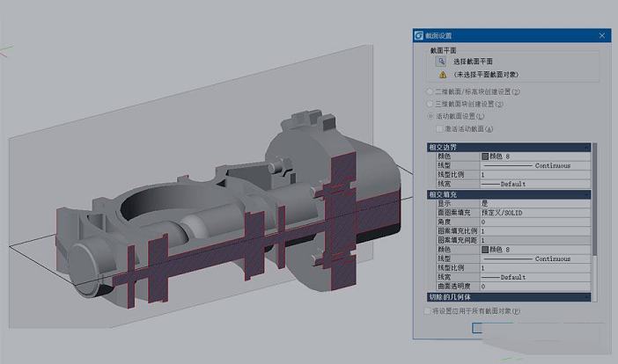This screenshot has width=618, height=364.
Task: Click the properties list vertical scrollbar
Action: coord(594,220)
